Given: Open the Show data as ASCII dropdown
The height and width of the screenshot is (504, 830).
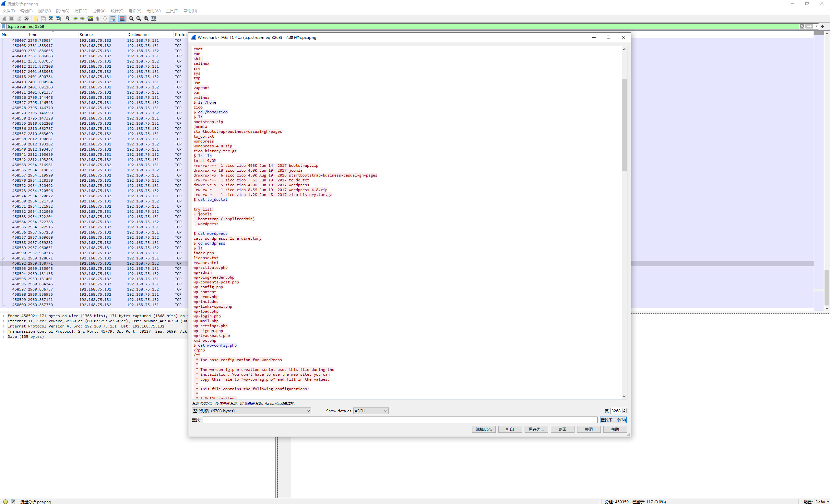Looking at the screenshot, I should pyautogui.click(x=371, y=411).
